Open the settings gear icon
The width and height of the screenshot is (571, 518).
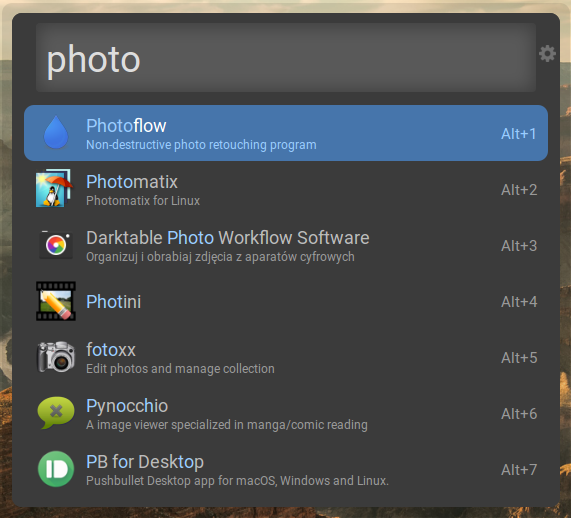coord(547,54)
